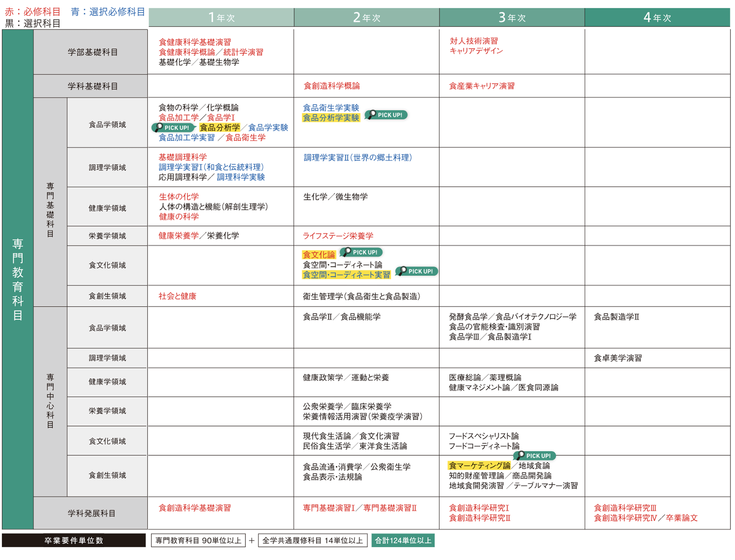
Task: Open the 3年次 column header
Action: [512, 17]
